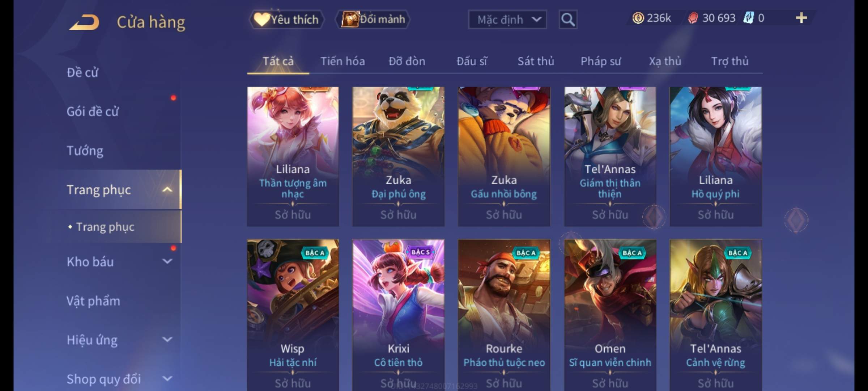Tap the gold coin balance icon
868x391 pixels.
638,18
